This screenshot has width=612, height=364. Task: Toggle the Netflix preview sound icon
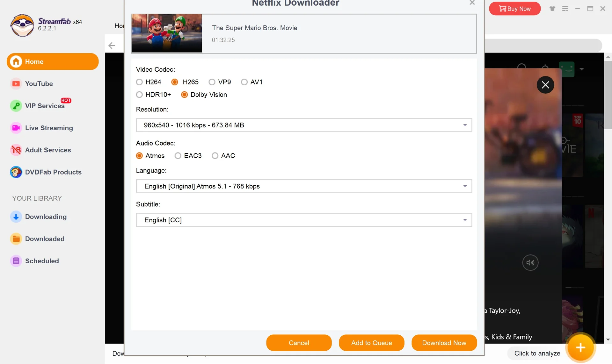pyautogui.click(x=530, y=263)
